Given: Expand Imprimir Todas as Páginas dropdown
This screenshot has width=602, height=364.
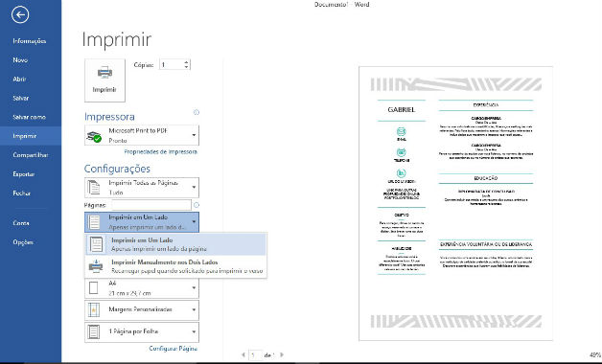Looking at the screenshot, I should [x=194, y=188].
